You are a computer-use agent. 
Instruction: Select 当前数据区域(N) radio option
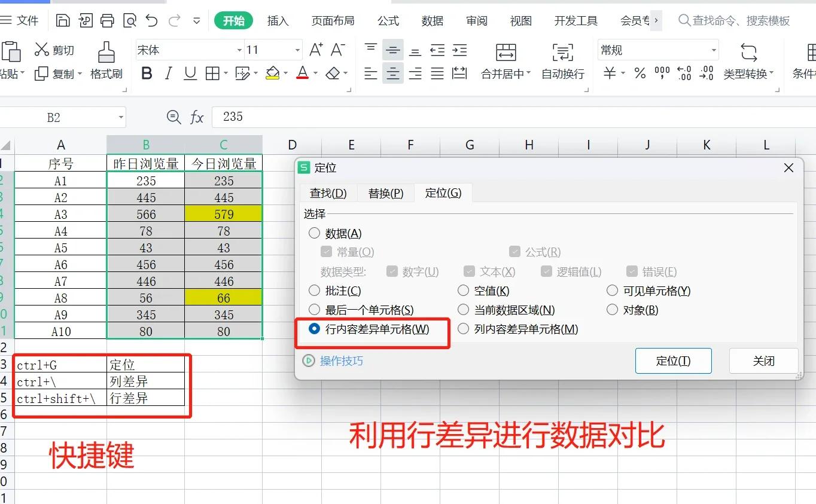(463, 310)
